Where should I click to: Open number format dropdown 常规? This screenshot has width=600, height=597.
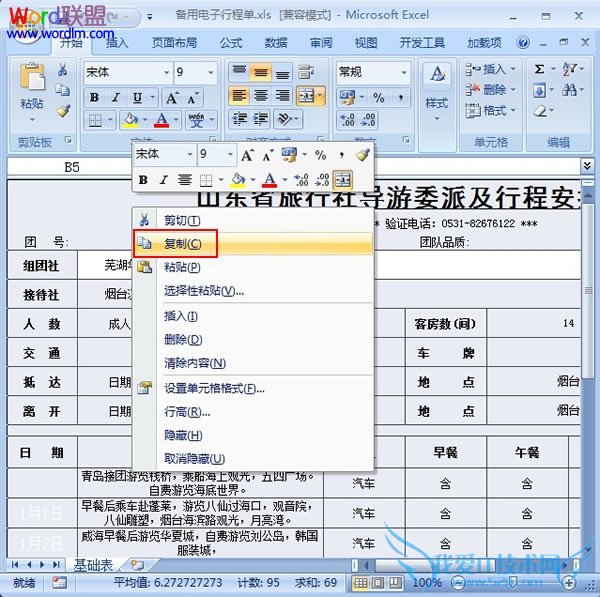[404, 72]
